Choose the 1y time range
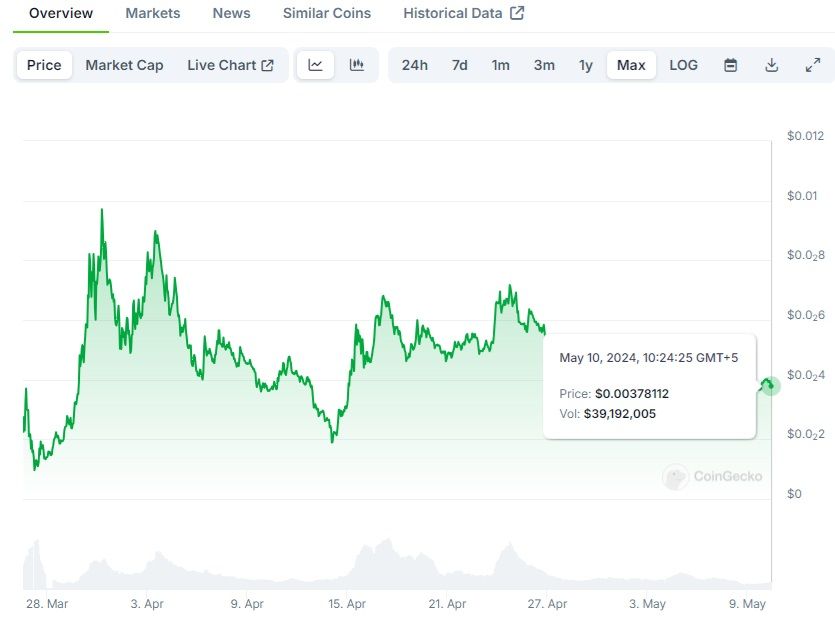Screen dimensions: 835x630 pyautogui.click(x=586, y=65)
